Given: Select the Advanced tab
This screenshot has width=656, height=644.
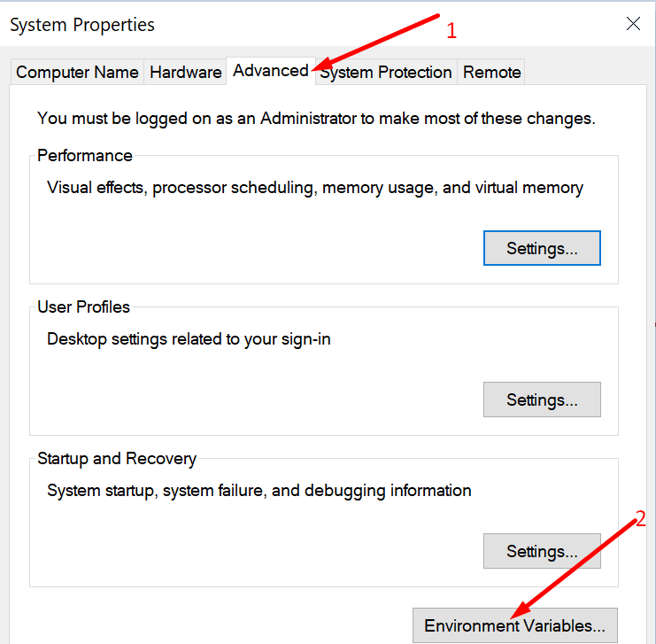Looking at the screenshot, I should coord(271,71).
